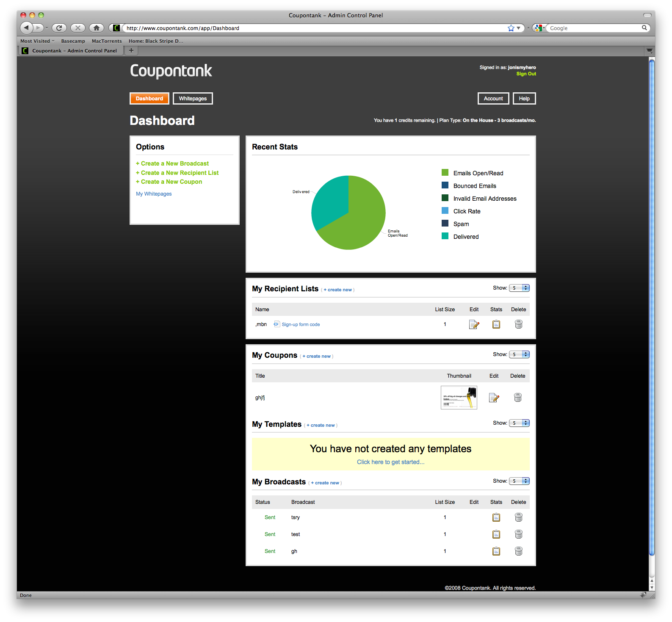Click the Google search input field
Image resolution: width=672 pixels, height=622 pixels.
pos(595,28)
